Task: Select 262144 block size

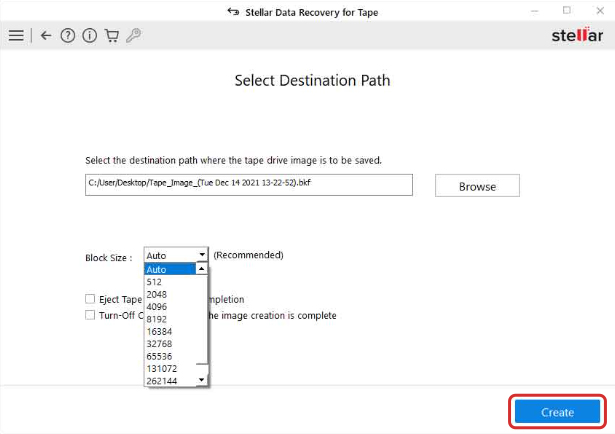Action: [x=170, y=381]
